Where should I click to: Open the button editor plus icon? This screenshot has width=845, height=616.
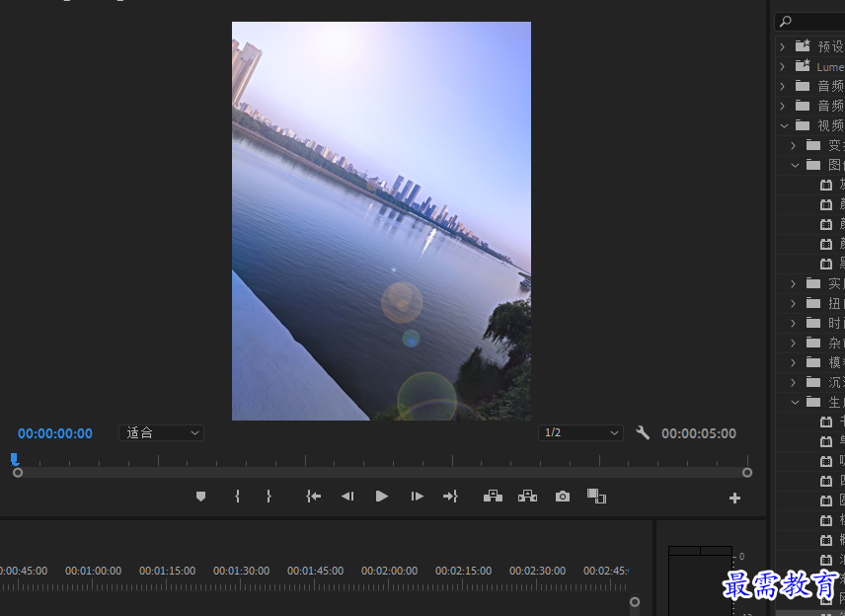(734, 498)
